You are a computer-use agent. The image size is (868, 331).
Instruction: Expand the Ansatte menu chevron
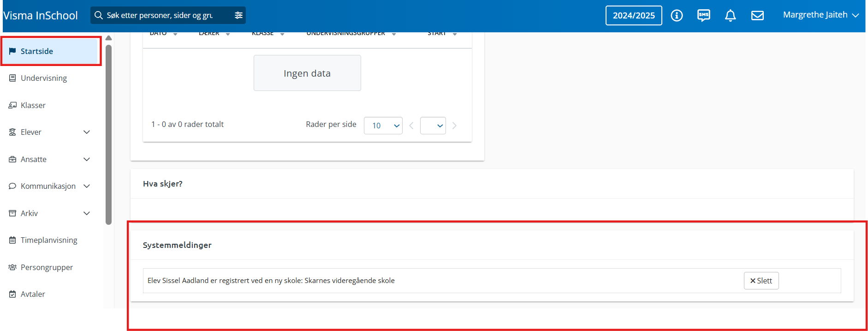tap(87, 159)
